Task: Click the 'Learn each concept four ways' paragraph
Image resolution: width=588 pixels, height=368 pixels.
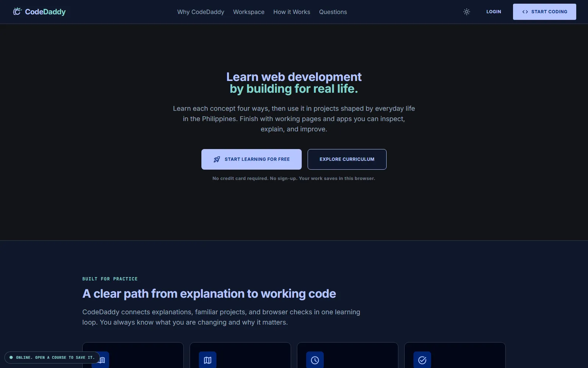Action: coord(294,119)
